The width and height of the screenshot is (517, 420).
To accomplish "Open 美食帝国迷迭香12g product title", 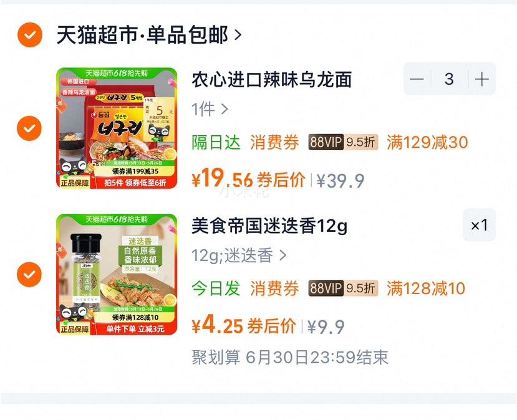I will pyautogui.click(x=269, y=226).
